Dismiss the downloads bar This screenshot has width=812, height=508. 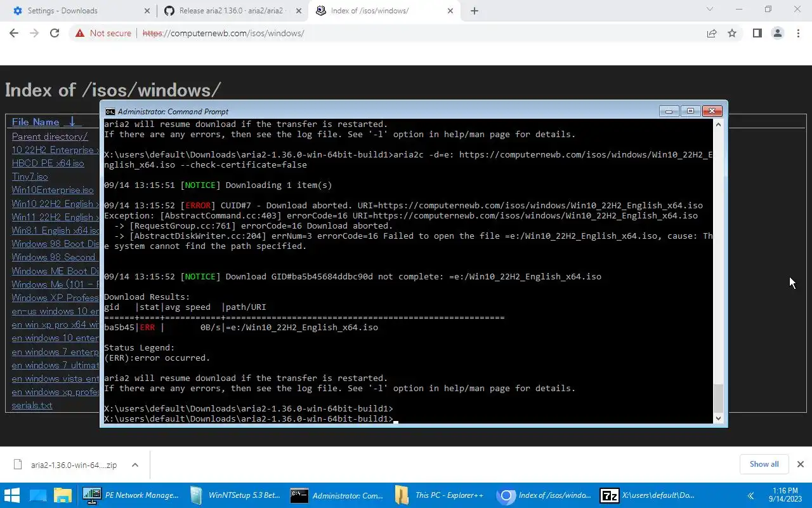click(800, 464)
